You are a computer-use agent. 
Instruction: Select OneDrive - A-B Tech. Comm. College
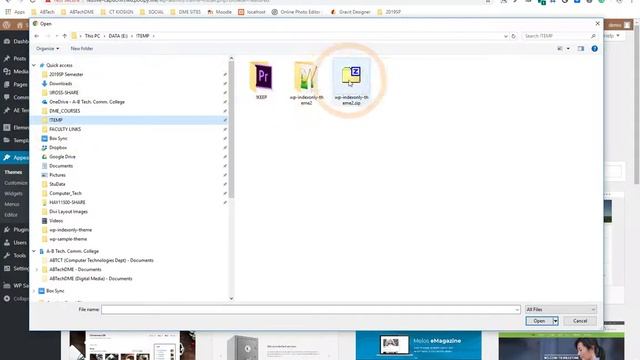point(87,102)
